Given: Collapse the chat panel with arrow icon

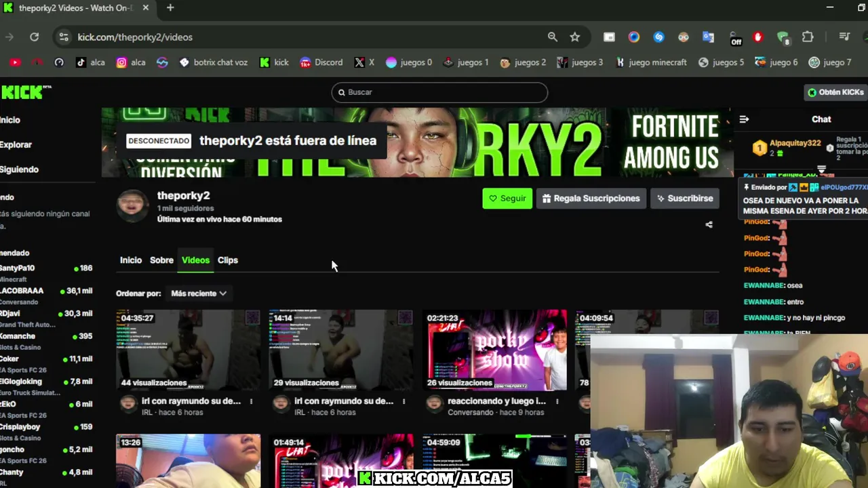Looking at the screenshot, I should click(744, 119).
